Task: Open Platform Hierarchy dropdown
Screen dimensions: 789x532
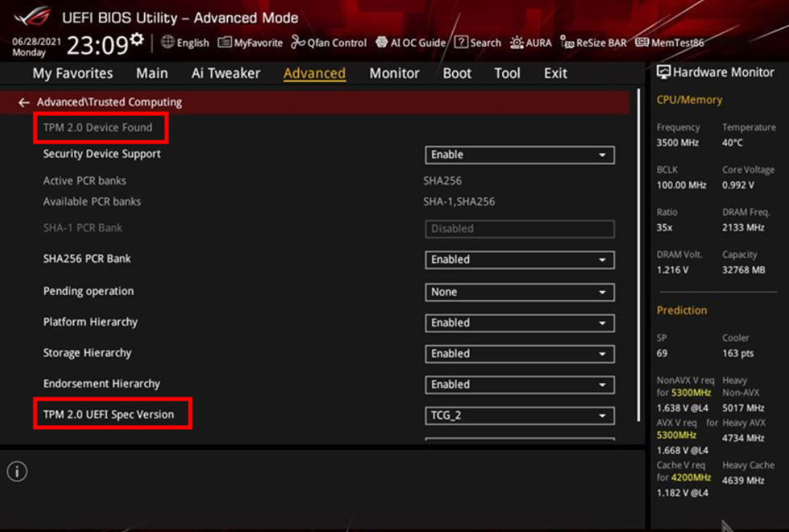Action: point(520,323)
